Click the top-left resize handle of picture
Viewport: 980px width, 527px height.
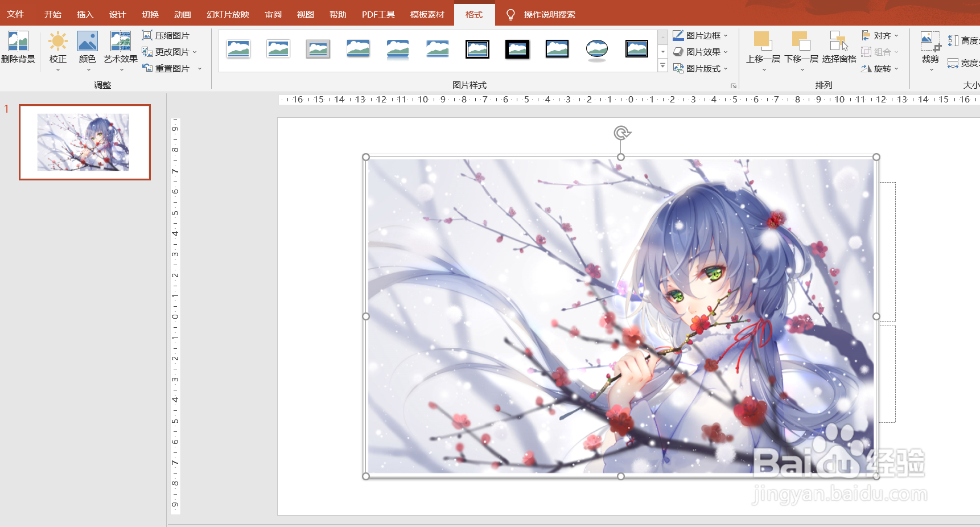point(366,157)
